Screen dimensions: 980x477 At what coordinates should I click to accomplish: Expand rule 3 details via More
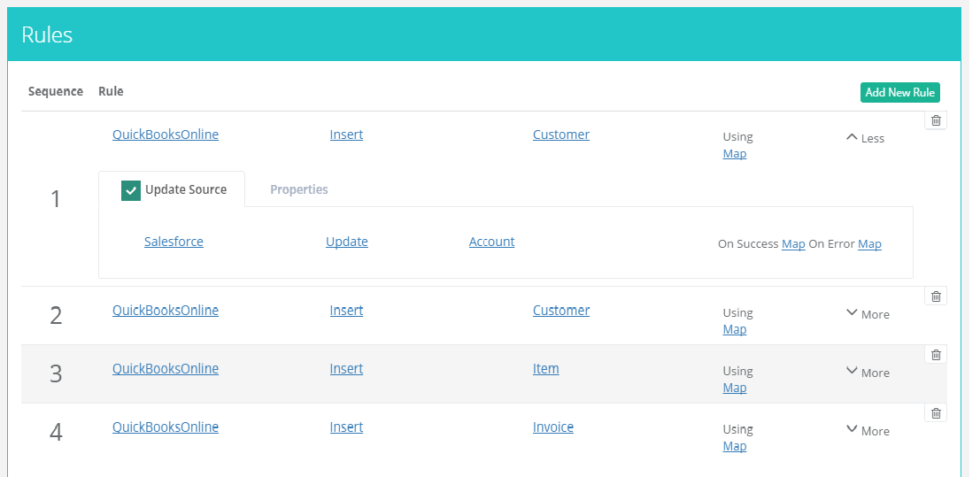[868, 373]
